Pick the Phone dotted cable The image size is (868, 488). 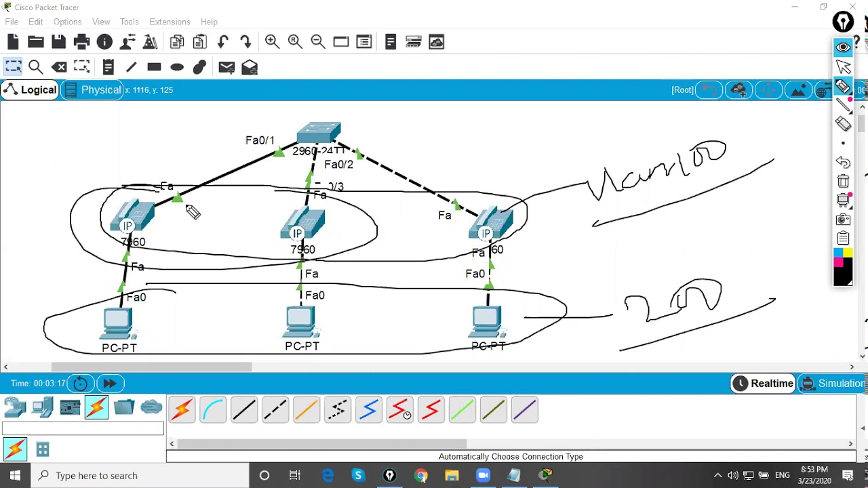click(x=338, y=409)
